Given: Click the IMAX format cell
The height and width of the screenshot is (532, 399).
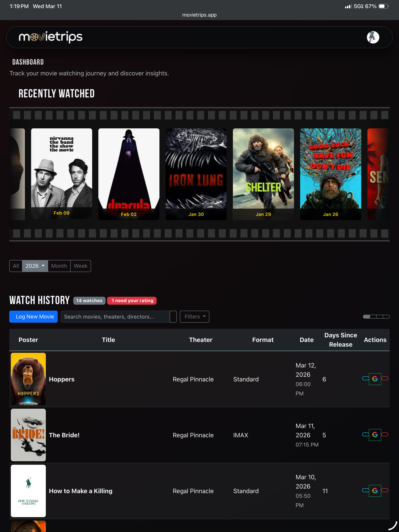Looking at the screenshot, I should tap(240, 435).
